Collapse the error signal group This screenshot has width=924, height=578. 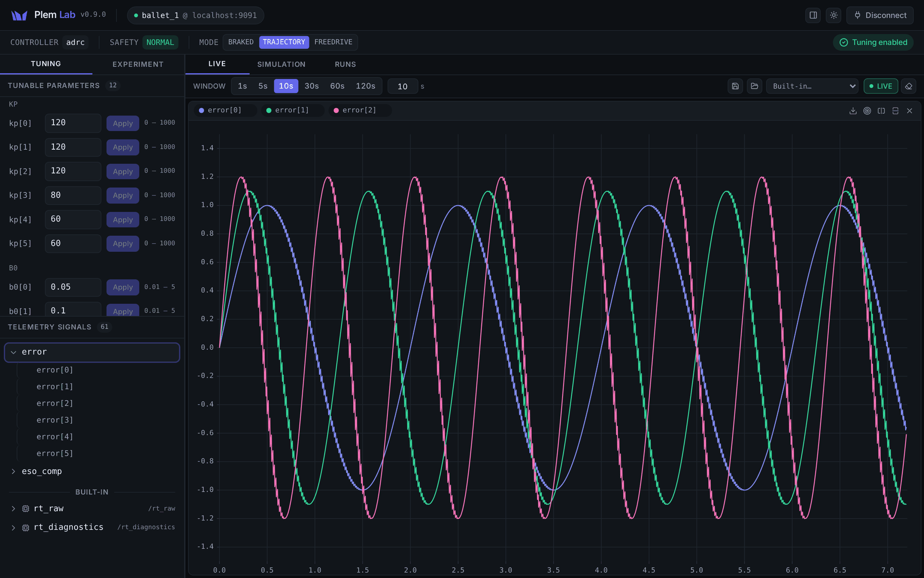coord(92,352)
